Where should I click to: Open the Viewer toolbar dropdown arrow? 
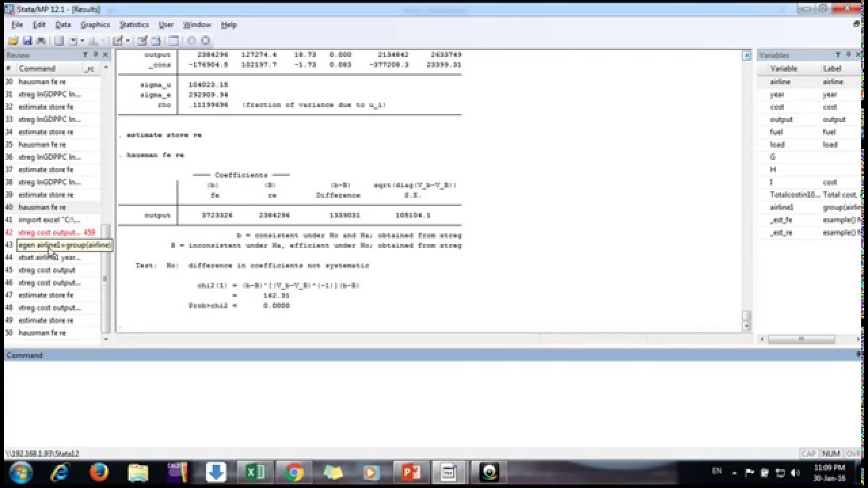click(x=82, y=41)
